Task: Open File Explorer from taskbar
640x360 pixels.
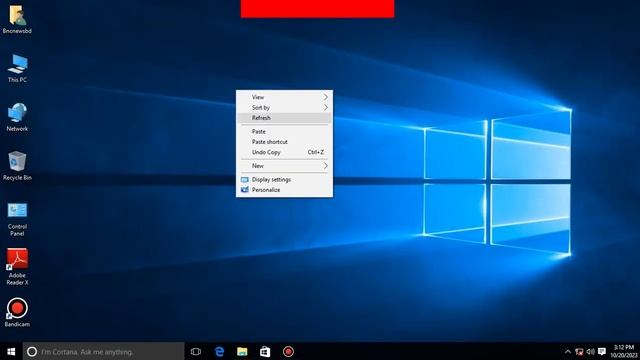Action: coord(242,351)
